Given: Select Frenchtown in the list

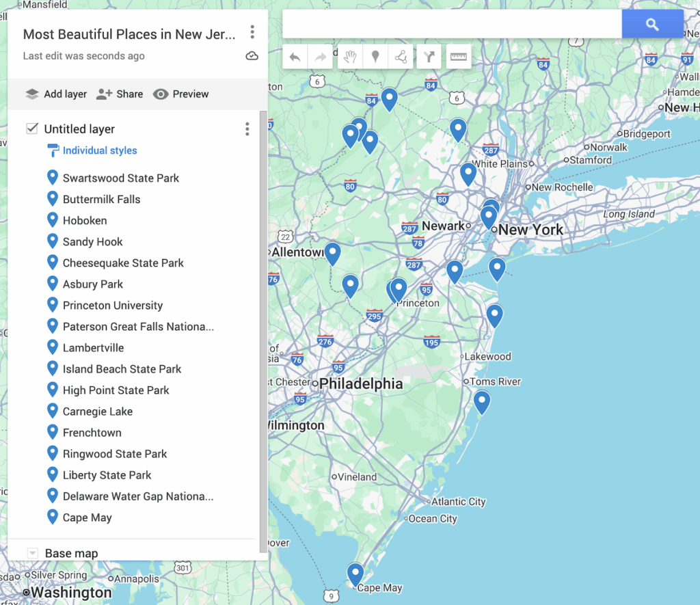Looking at the screenshot, I should tap(92, 433).
